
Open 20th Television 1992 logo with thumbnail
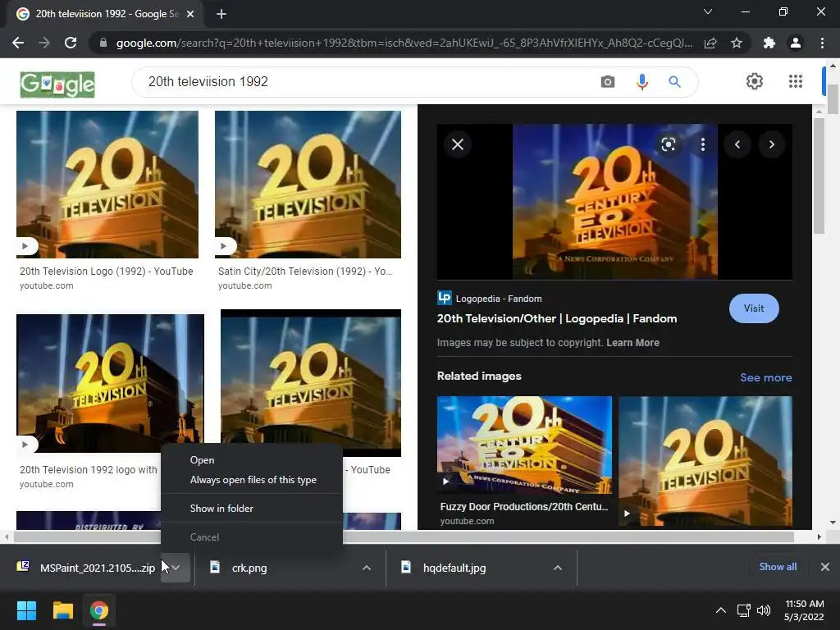pos(110,384)
